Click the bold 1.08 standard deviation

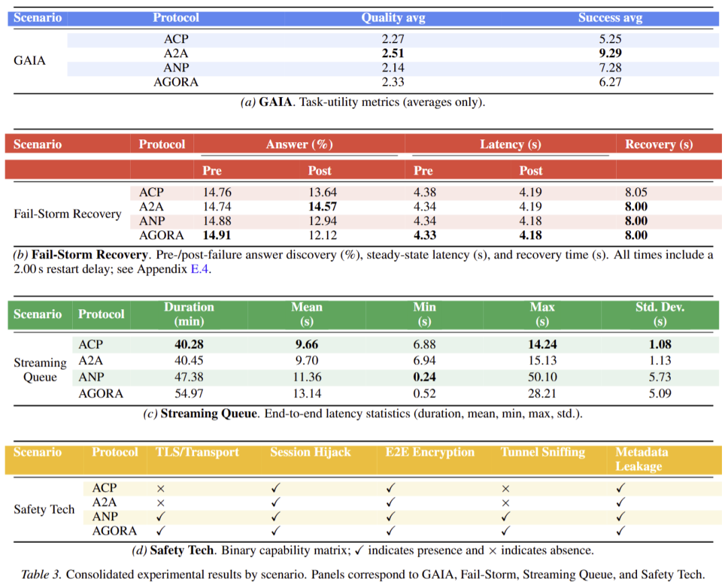click(660, 344)
